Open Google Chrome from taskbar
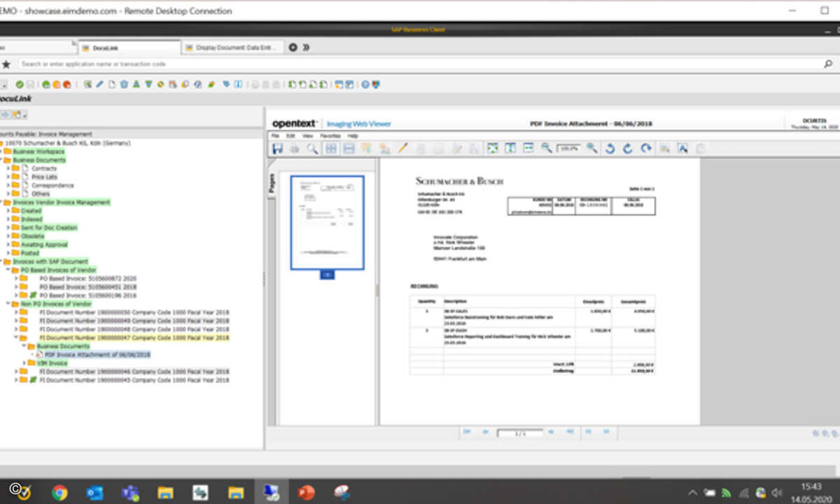Viewport: 840px width, 504px height. [59, 493]
